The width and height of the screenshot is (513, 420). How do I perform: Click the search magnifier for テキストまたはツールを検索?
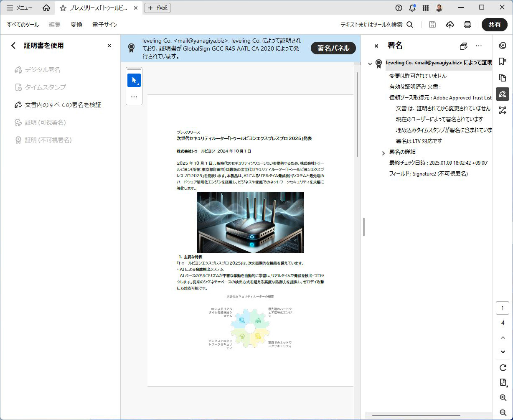tap(410, 25)
